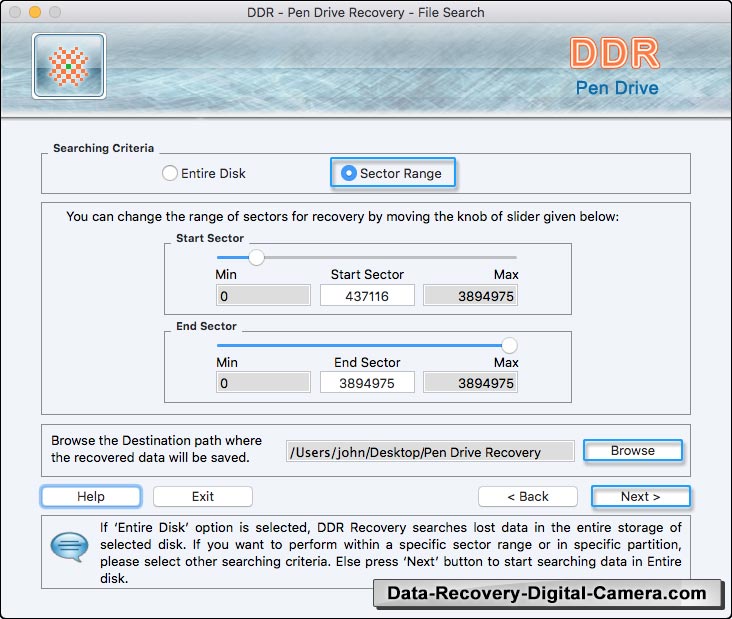Select the Sector Range radio button

tap(349, 173)
